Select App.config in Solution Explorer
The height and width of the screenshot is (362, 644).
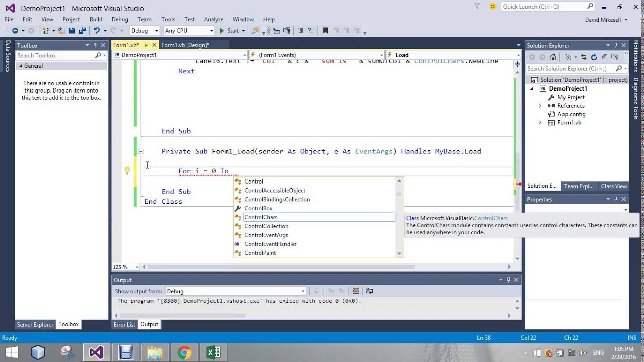[x=571, y=114]
